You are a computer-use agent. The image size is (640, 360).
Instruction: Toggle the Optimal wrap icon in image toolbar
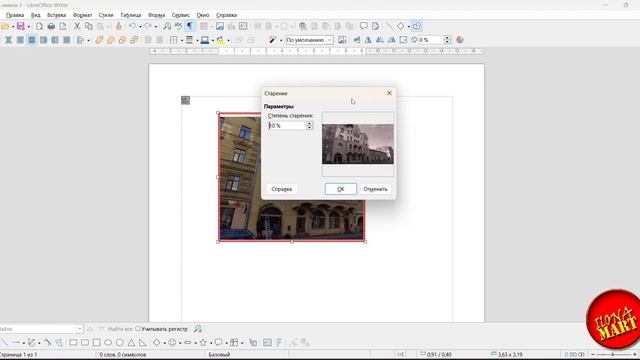[32, 40]
